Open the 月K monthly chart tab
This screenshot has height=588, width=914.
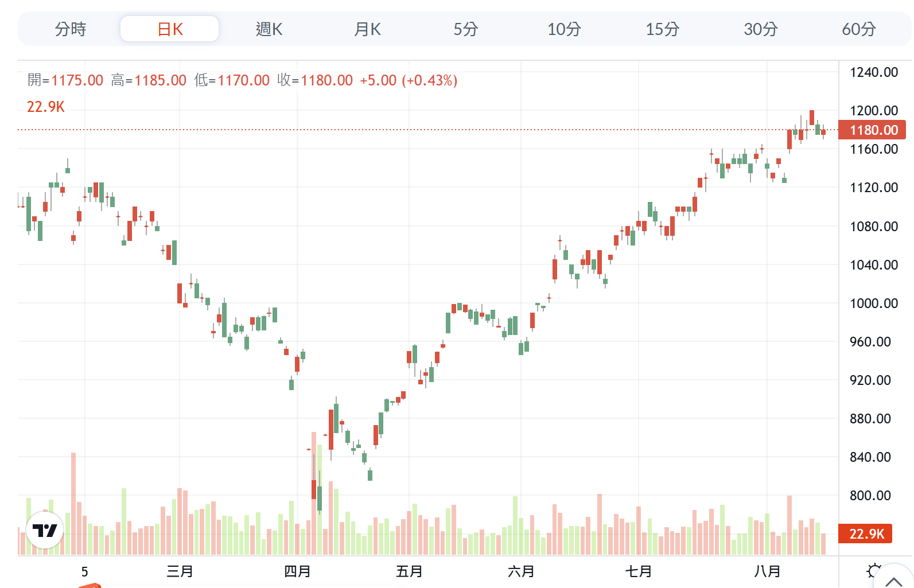coord(367,29)
